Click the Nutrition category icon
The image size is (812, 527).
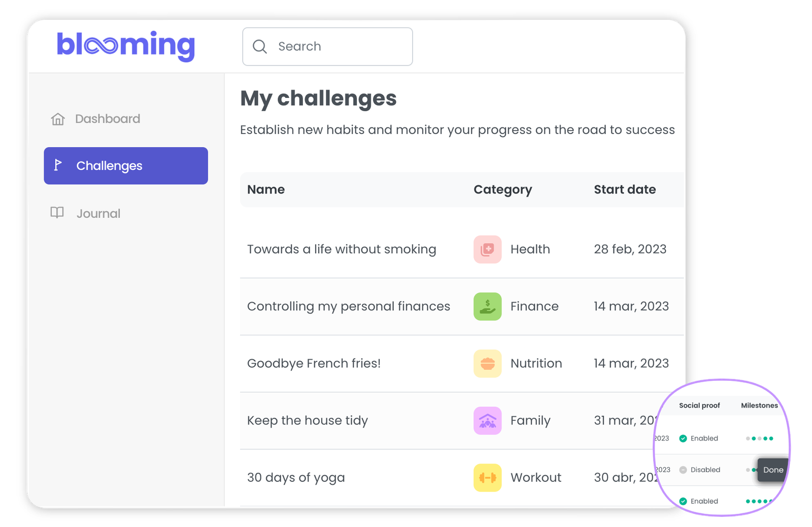(487, 364)
